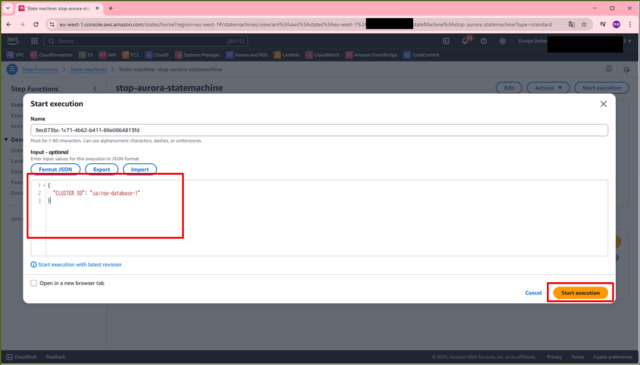Open CloudShell from the footer
Viewport: 640px width, 365px height.
(x=21, y=357)
